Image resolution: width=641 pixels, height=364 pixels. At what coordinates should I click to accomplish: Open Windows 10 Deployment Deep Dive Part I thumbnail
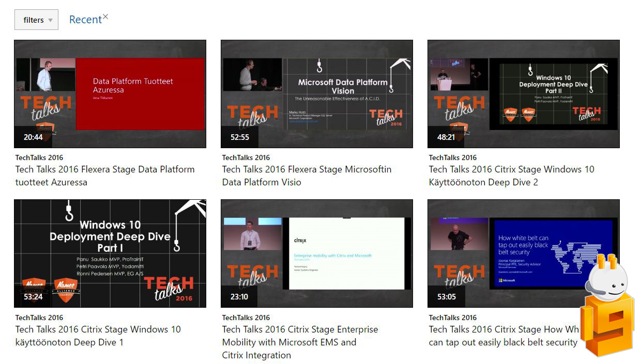(110, 254)
